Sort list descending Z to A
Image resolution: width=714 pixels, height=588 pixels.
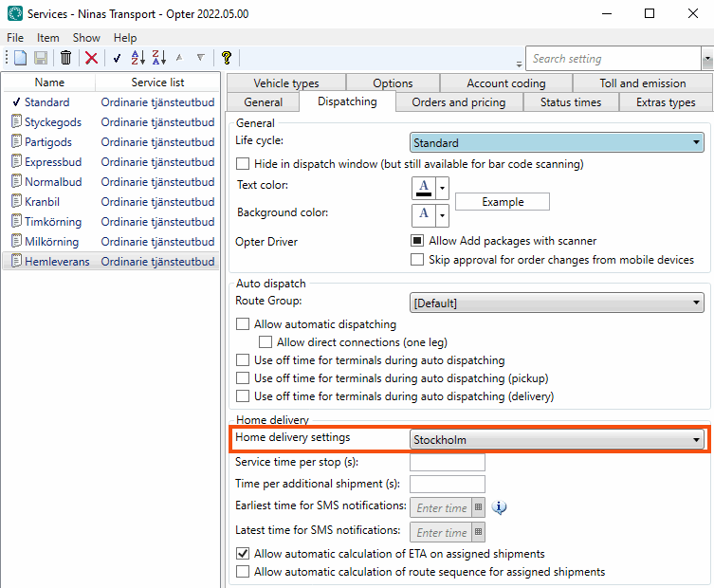(x=158, y=59)
